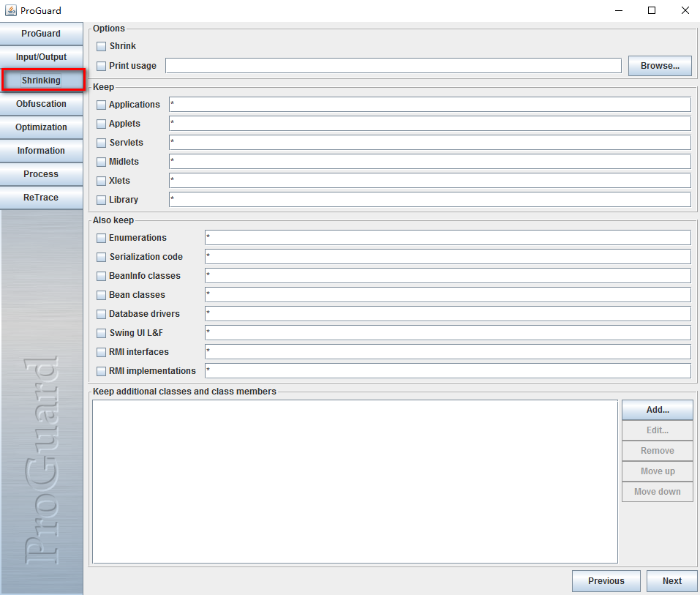Select the ReTrace tab
The width and height of the screenshot is (700, 595).
(41, 198)
